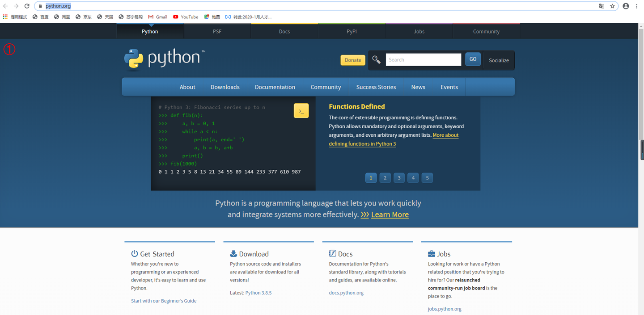This screenshot has width=644, height=315.
Task: Open the 淘宝 bookmark
Action: tap(62, 17)
